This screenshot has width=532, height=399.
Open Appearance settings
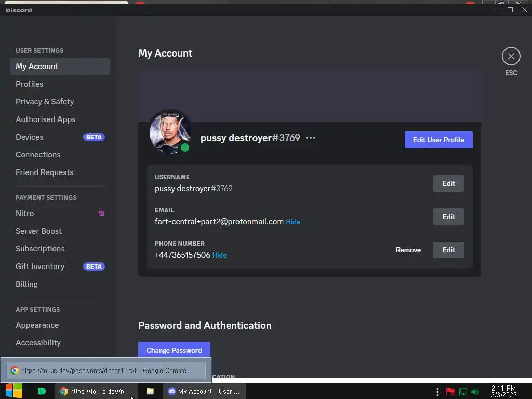tap(60, 325)
